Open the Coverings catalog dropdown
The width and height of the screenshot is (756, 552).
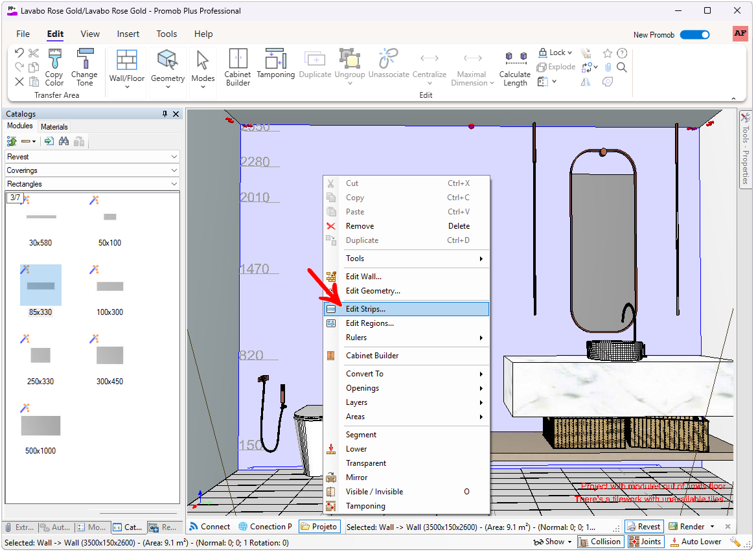(92, 170)
